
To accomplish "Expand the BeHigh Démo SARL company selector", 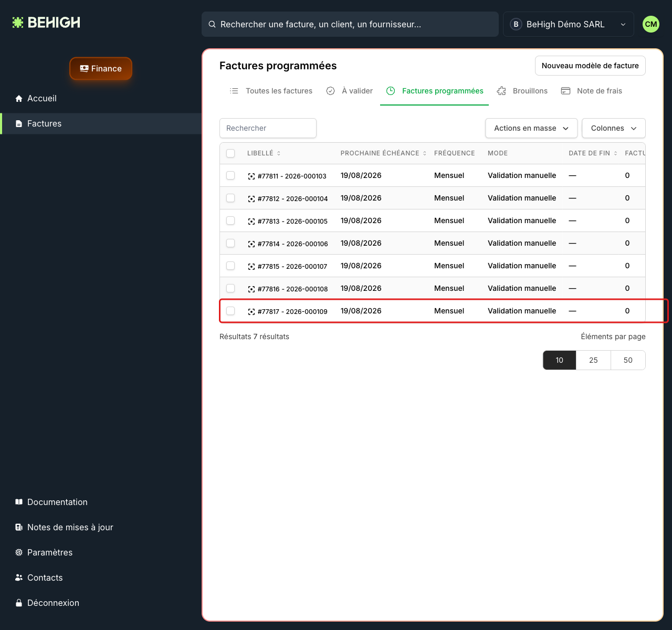I will 569,24.
